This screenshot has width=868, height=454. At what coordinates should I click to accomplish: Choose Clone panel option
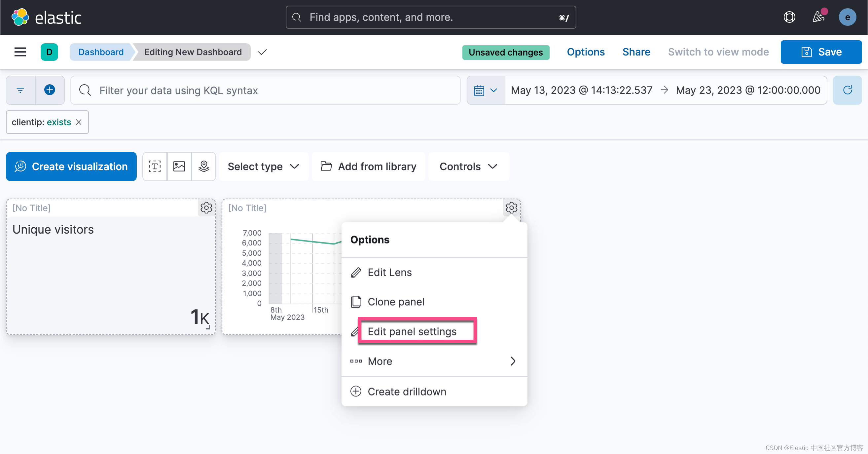click(x=434, y=302)
